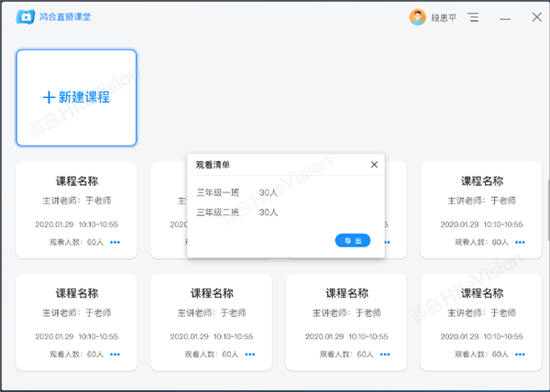
Task: Select the 三年级二班 row label
Action: (x=218, y=212)
